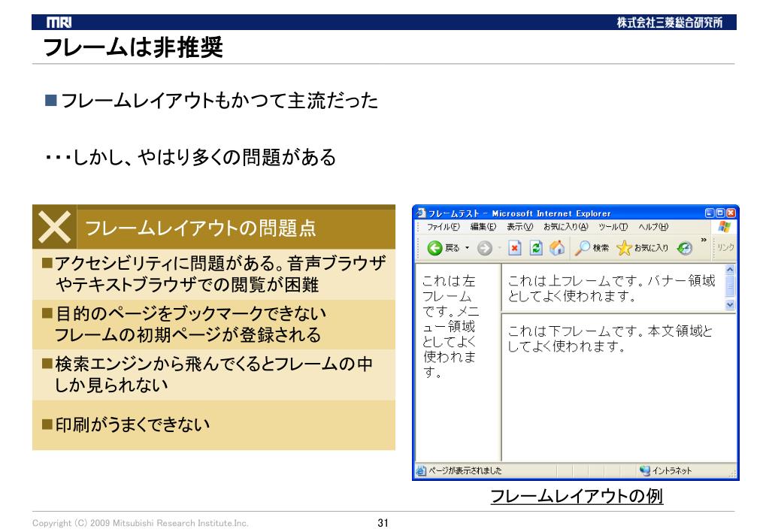The height and width of the screenshot is (532, 769).
Task: Open the Back button history dropdown arrow
Action: point(467,248)
